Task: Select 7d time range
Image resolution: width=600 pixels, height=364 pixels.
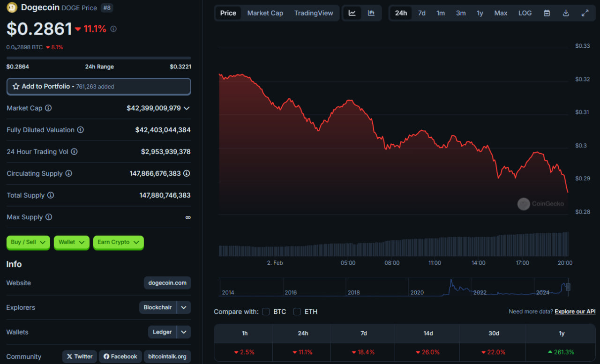Action: 422,13
